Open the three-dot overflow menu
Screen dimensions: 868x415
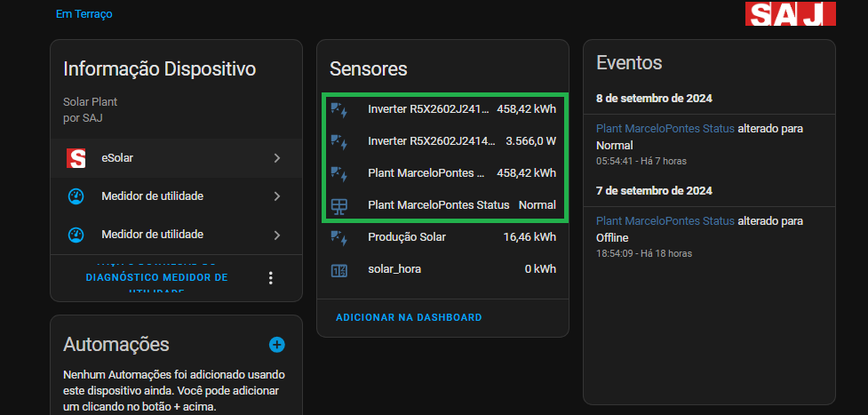tap(271, 278)
